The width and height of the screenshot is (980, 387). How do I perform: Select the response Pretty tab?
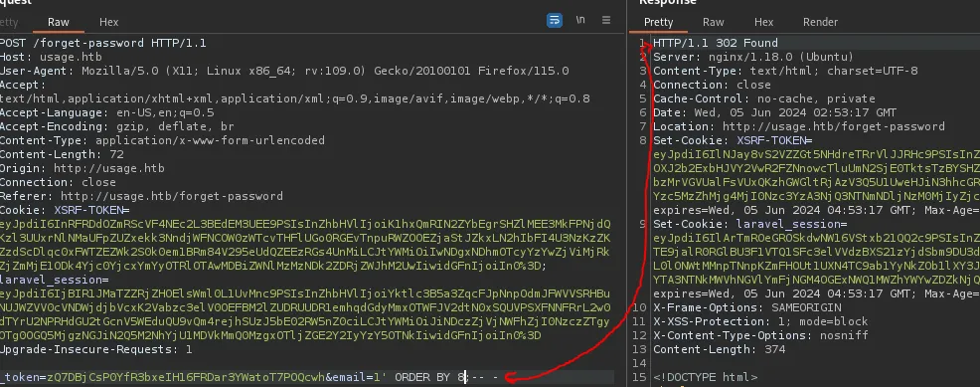click(x=658, y=22)
